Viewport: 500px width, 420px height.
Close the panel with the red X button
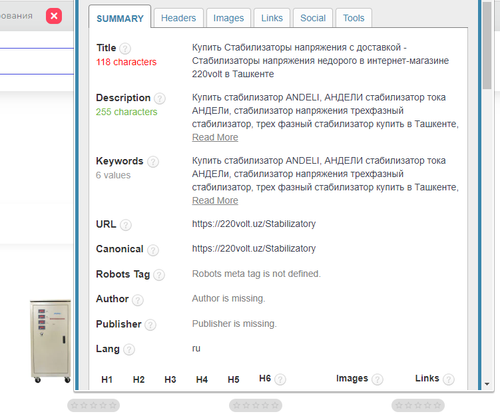tap(54, 16)
